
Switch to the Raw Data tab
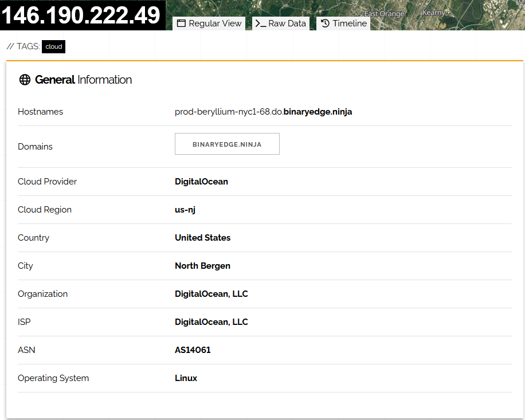click(x=281, y=23)
